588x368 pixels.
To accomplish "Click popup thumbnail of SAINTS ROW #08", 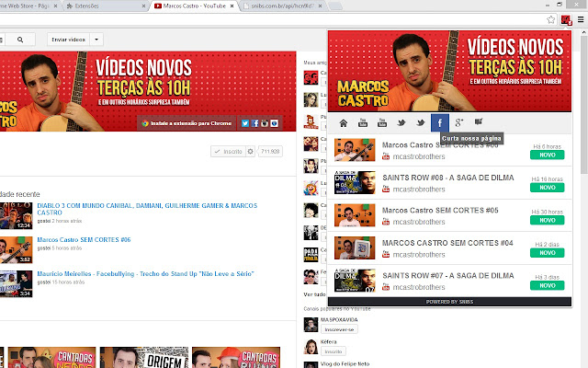I will (355, 182).
